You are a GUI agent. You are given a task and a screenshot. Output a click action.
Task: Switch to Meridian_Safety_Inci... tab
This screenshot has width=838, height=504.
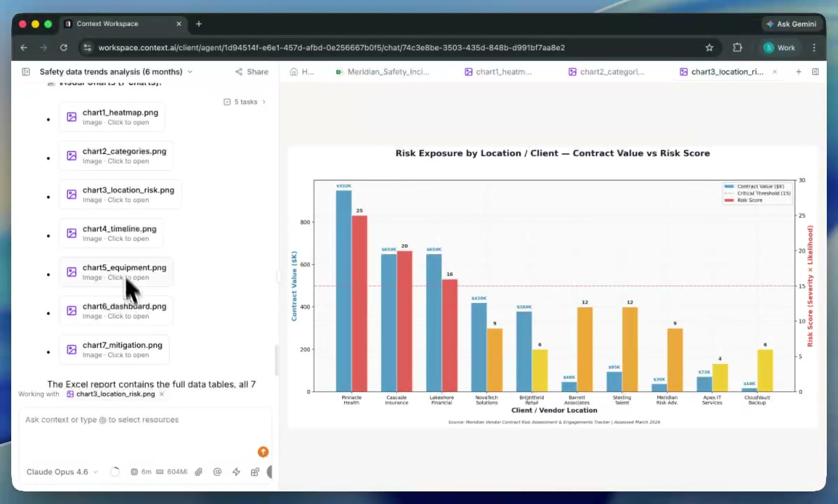(383, 71)
